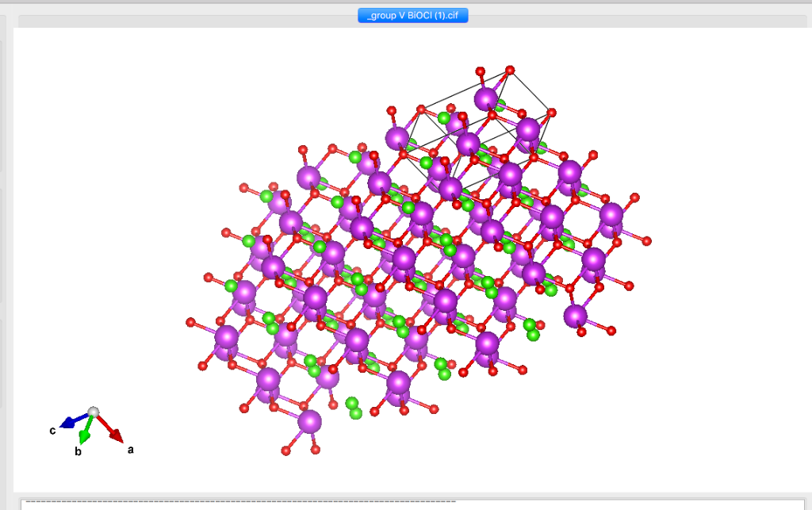Click the "a" axis label text
Image resolution: width=812 pixels, height=510 pixels.
(x=131, y=450)
